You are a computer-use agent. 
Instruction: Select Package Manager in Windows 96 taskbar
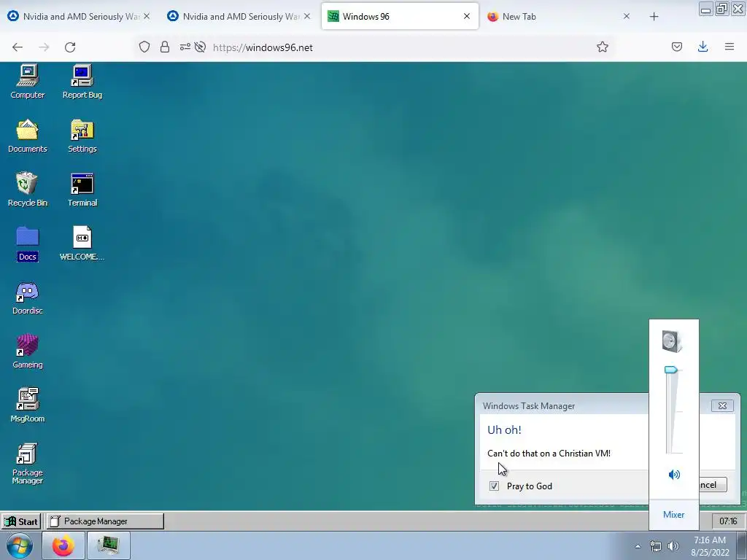coord(105,521)
